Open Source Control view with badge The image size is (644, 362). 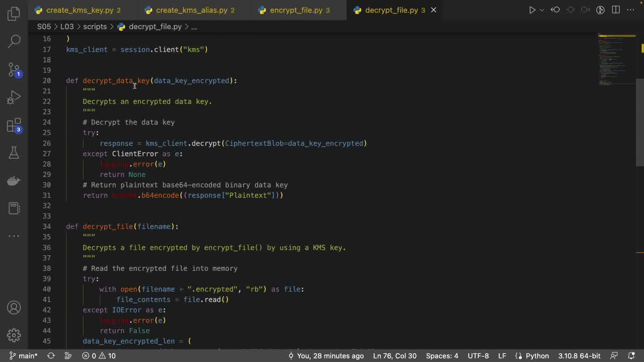[14, 70]
